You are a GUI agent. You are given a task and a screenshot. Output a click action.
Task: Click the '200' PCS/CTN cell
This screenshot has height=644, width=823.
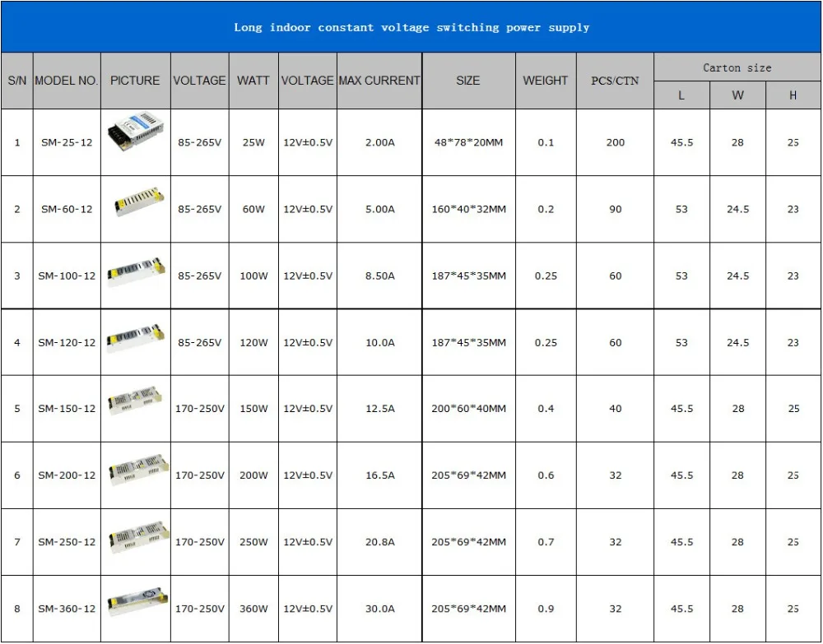615,142
